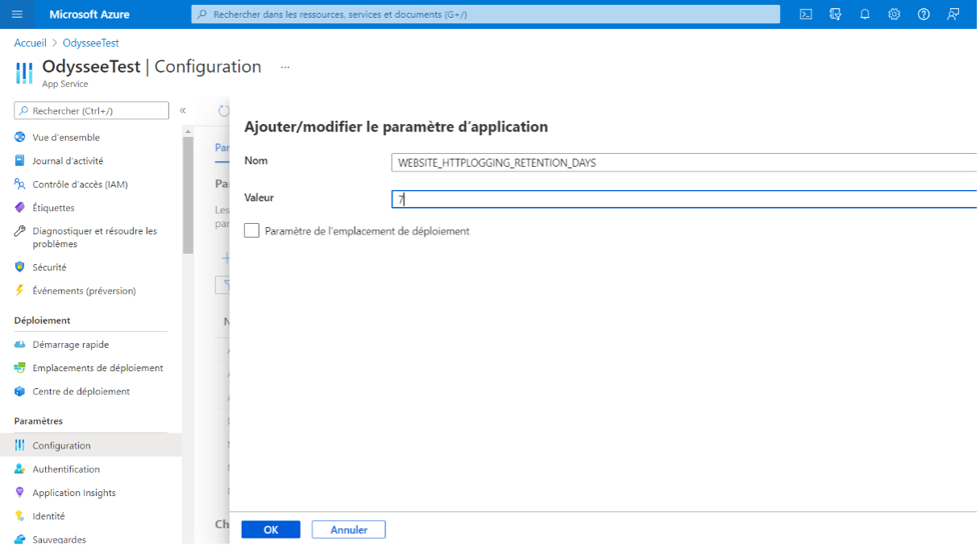Open Vue d'ensemble in the sidebar
This screenshot has width=980, height=546.
point(66,138)
